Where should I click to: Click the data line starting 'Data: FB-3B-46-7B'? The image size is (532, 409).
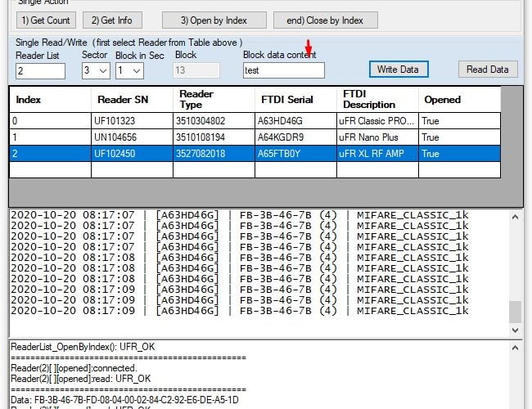124,399
